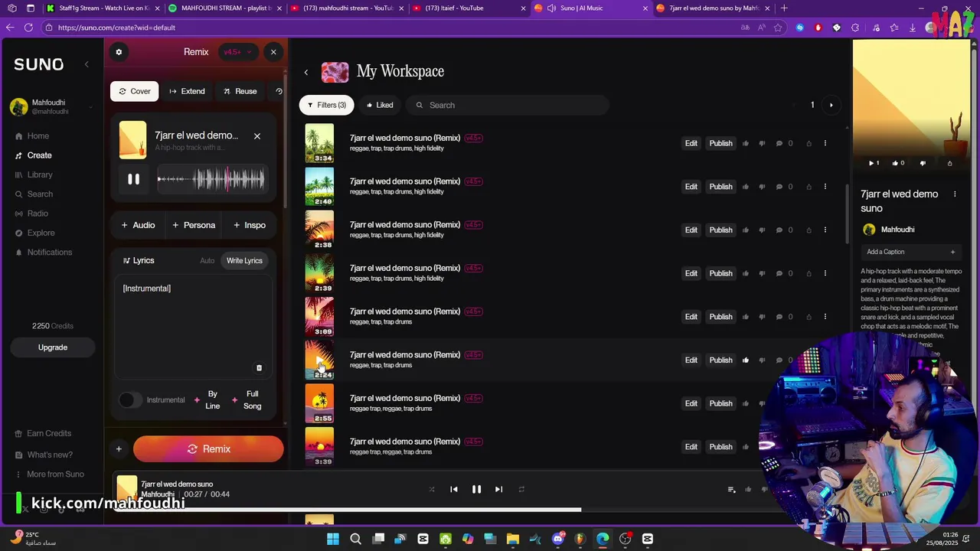The width and height of the screenshot is (980, 551).
Task: Skip to previous track in player
Action: coord(454,490)
